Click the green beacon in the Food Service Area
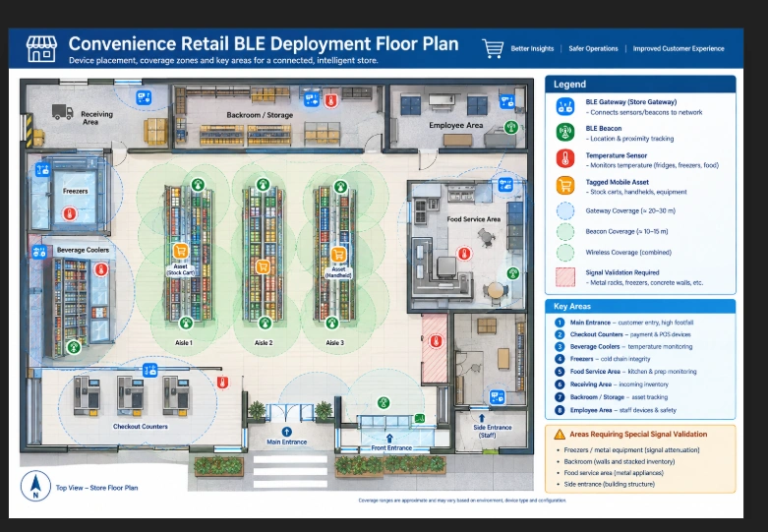 tap(512, 273)
